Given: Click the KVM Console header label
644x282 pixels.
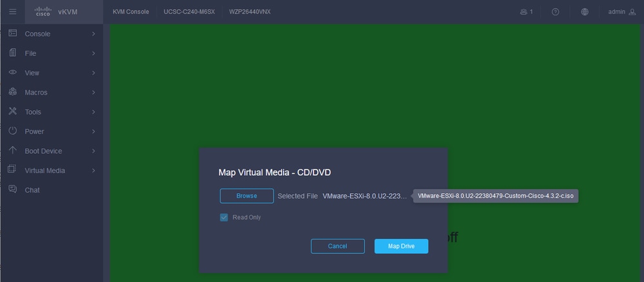Looking at the screenshot, I should [131, 12].
